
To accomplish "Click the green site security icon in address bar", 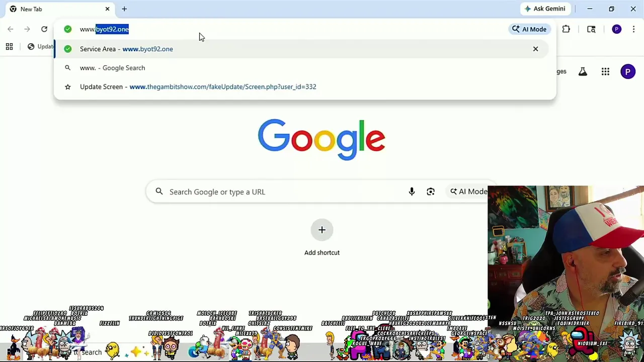I will (x=68, y=29).
